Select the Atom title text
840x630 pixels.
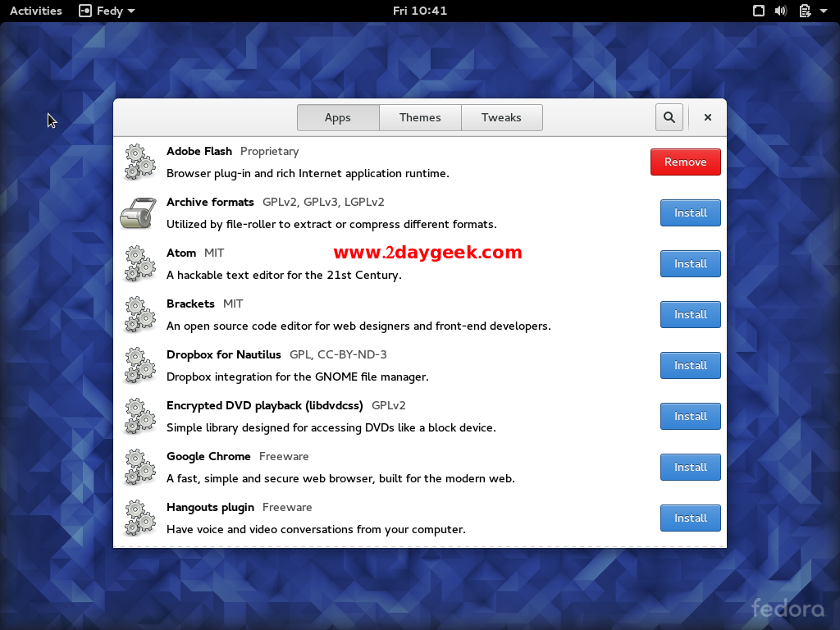tap(181, 253)
